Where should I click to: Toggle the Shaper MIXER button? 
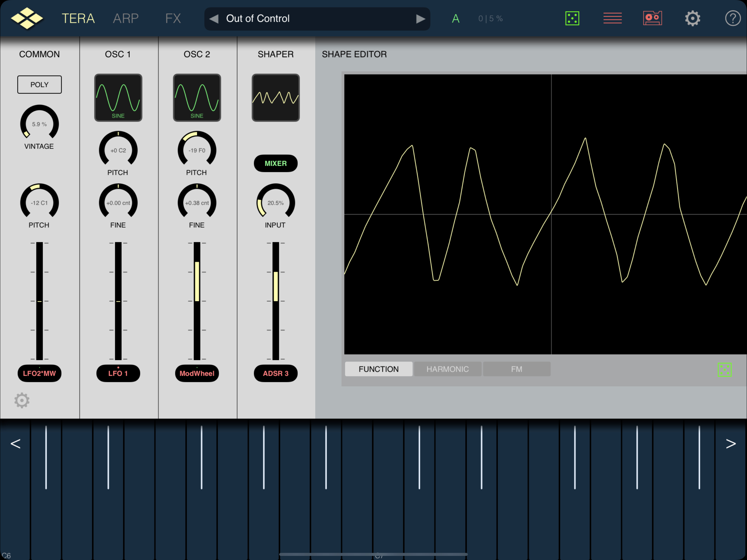(x=276, y=164)
